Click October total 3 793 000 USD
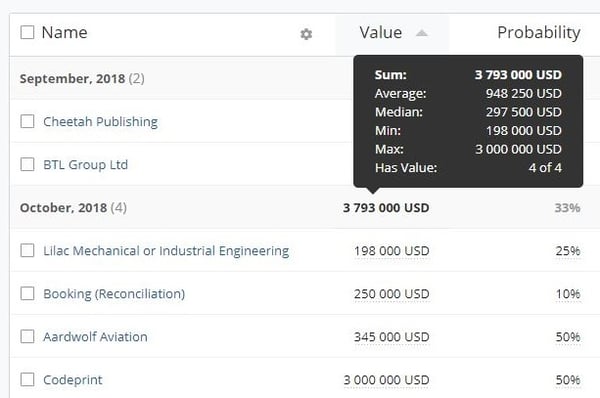This screenshot has height=398, width=600. (x=386, y=208)
